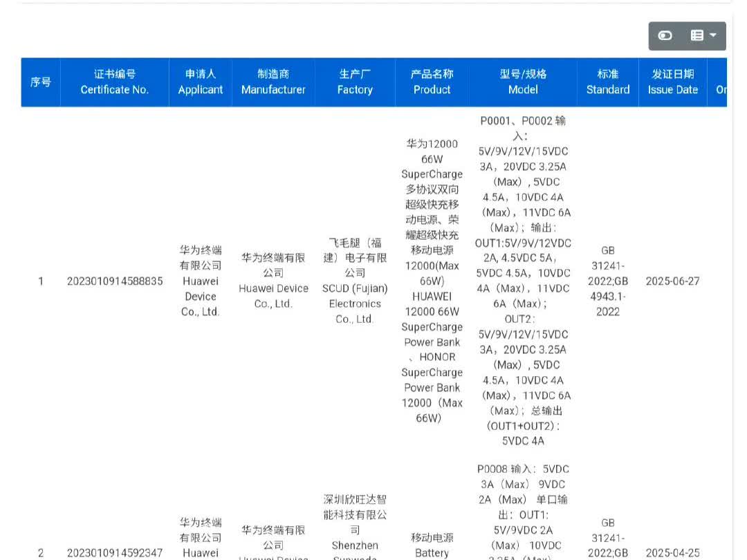Toggle the card view switch icon
This screenshot has height=560, width=747.
(665, 36)
